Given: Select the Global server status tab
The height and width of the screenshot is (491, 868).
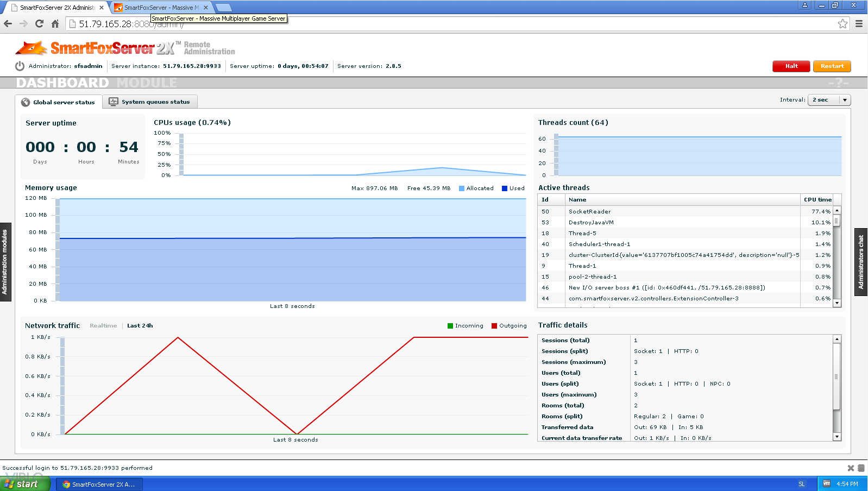Looking at the screenshot, I should [x=58, y=102].
